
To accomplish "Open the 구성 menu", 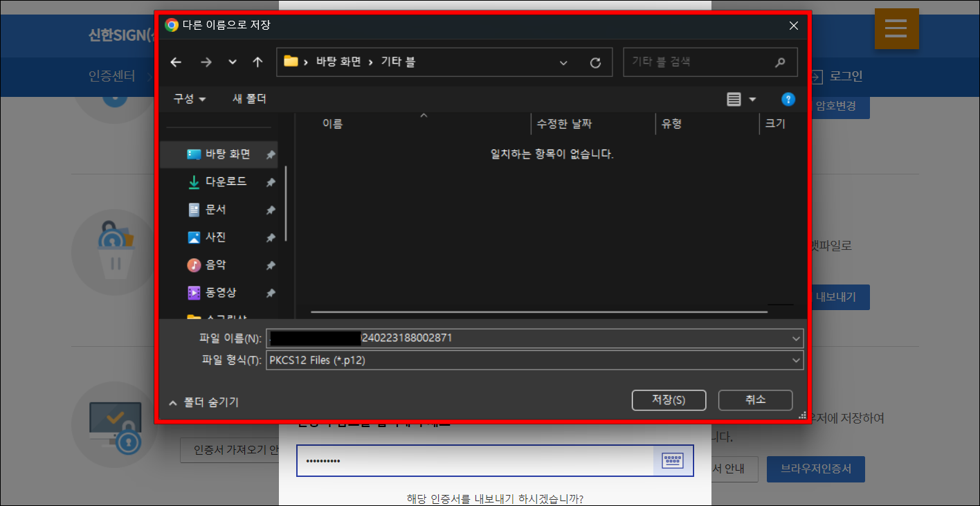I will coord(188,99).
